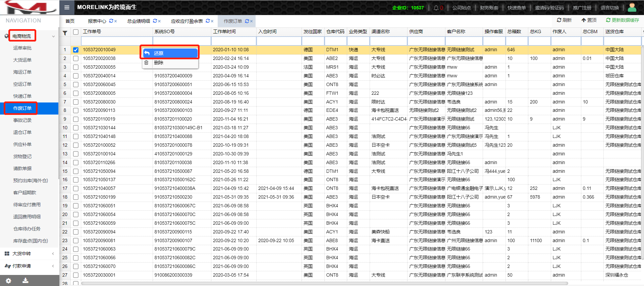This screenshot has width=644, height=286.
Task: Toggle the select-all checkbox in header
Action: [76, 32]
